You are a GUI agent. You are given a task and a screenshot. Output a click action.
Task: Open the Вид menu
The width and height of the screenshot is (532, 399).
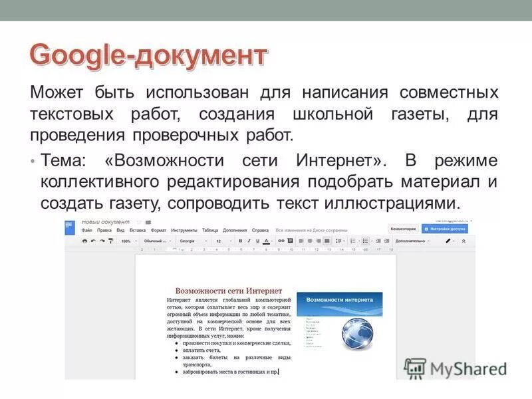coord(120,230)
